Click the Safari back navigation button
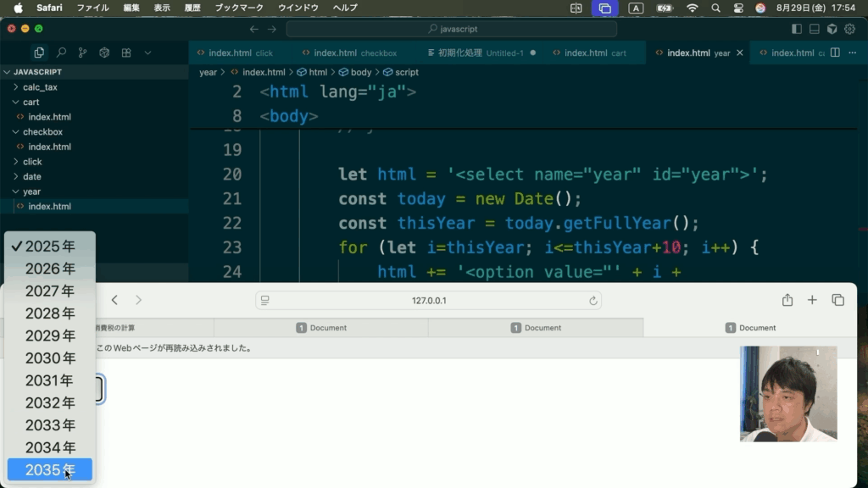868x488 pixels. click(114, 300)
